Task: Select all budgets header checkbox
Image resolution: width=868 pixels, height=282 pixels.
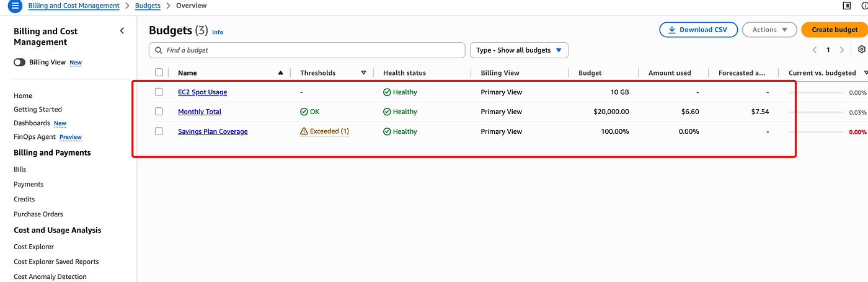Action: 159,73
